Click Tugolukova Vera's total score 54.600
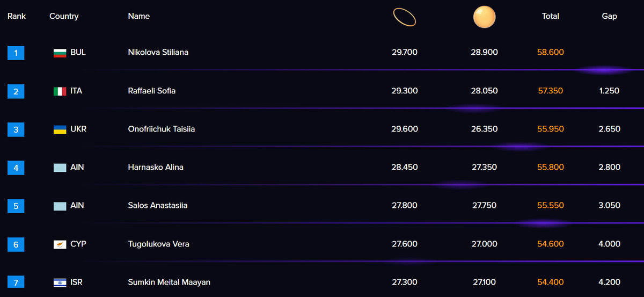The image size is (644, 297). tap(551, 244)
